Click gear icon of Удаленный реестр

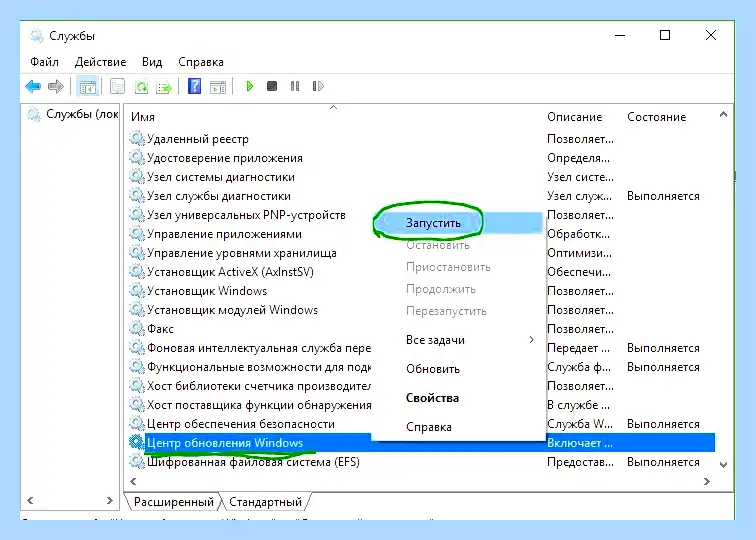click(x=137, y=139)
